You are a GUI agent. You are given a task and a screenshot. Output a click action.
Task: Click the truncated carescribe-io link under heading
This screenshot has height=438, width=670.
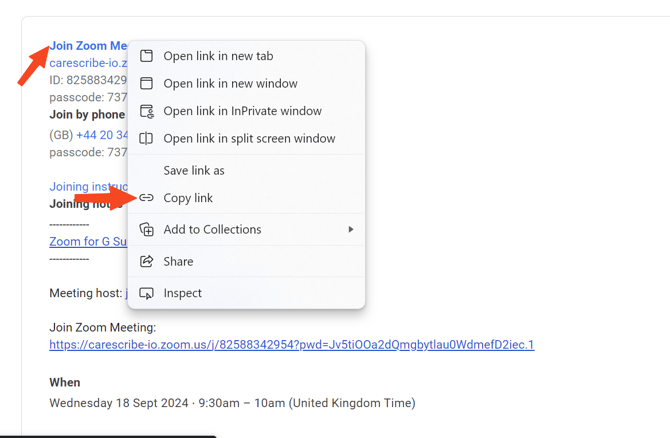coord(88,63)
